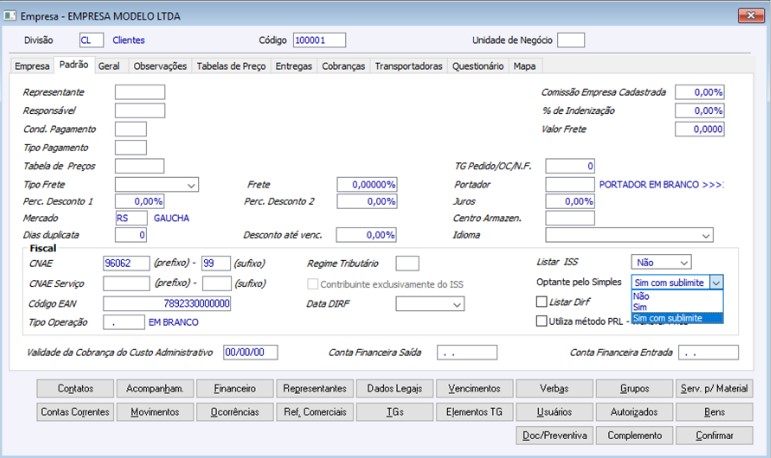Click the Cond. Pagamento field

click(131, 129)
